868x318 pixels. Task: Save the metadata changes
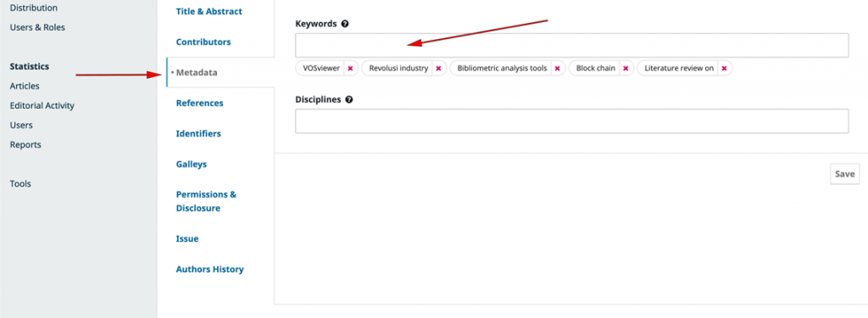pos(845,174)
